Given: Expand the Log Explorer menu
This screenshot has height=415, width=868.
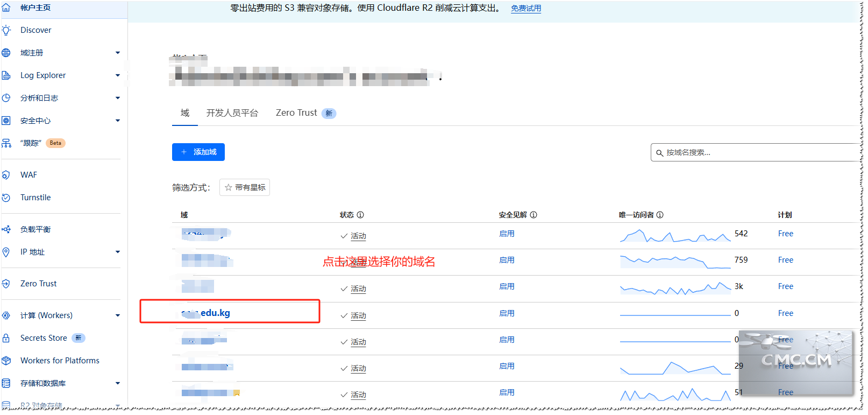Looking at the screenshot, I should (118, 75).
